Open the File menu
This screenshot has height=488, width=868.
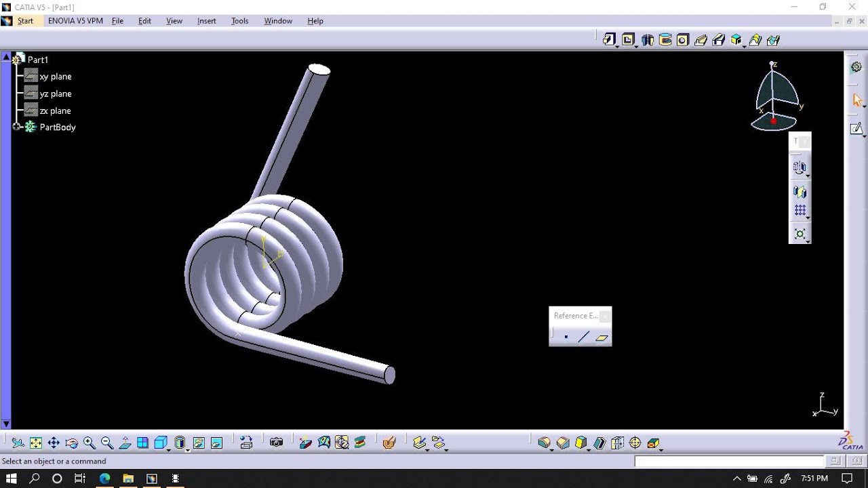tap(117, 21)
